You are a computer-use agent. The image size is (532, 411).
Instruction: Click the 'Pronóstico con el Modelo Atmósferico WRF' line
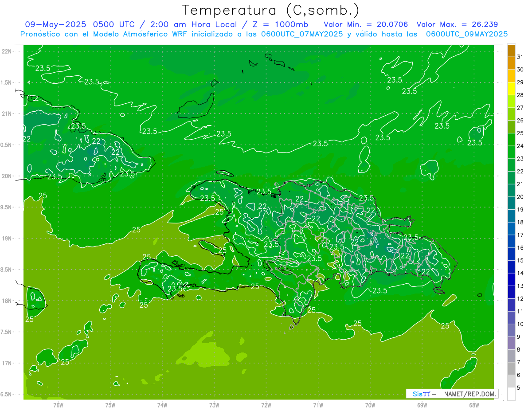point(105,34)
